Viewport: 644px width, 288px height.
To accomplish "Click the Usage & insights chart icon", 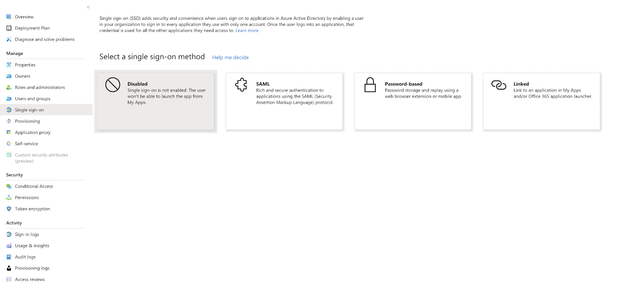I will coord(9,246).
